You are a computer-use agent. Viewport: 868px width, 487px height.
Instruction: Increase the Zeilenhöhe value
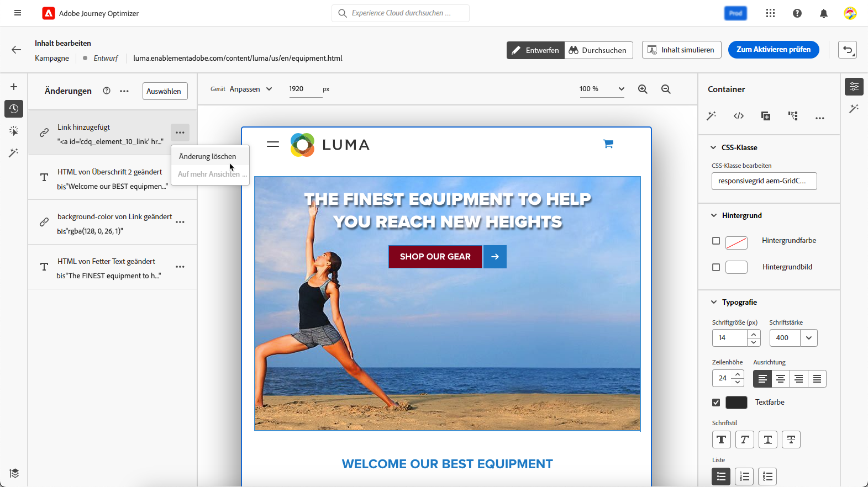pyautogui.click(x=738, y=374)
